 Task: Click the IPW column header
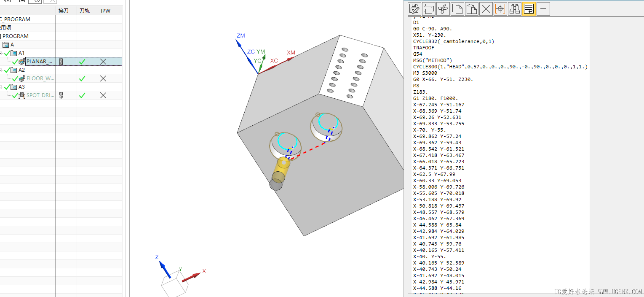point(105,11)
